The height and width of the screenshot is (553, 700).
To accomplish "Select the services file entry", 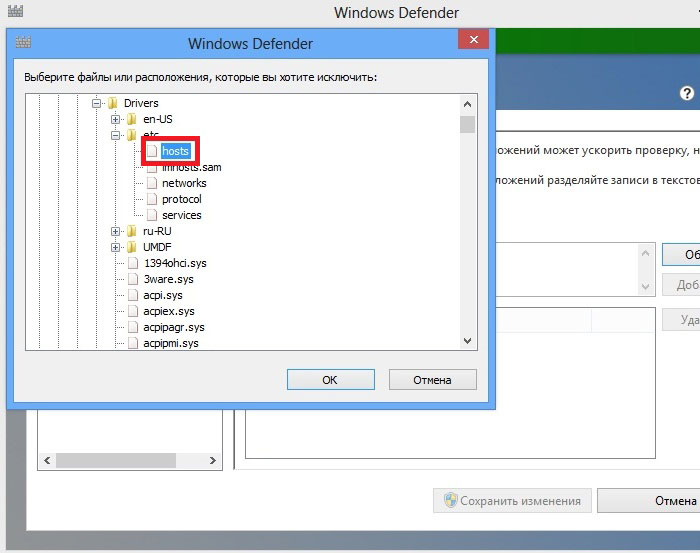I will tap(182, 215).
